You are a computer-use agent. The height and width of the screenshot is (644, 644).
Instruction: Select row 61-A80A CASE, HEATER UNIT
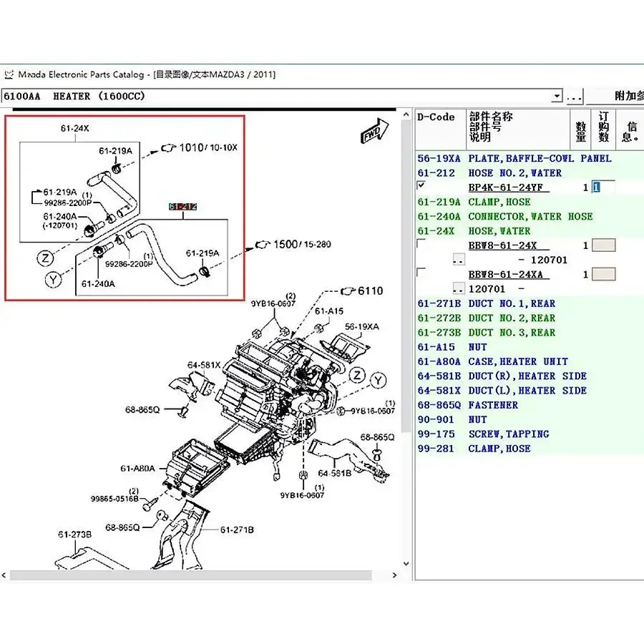point(530,361)
